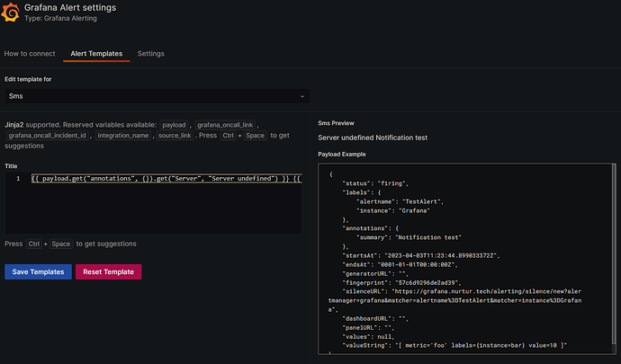Screen dimensions: 621x364
Task: Click the "status": "firing" payload line
Action: (375, 183)
